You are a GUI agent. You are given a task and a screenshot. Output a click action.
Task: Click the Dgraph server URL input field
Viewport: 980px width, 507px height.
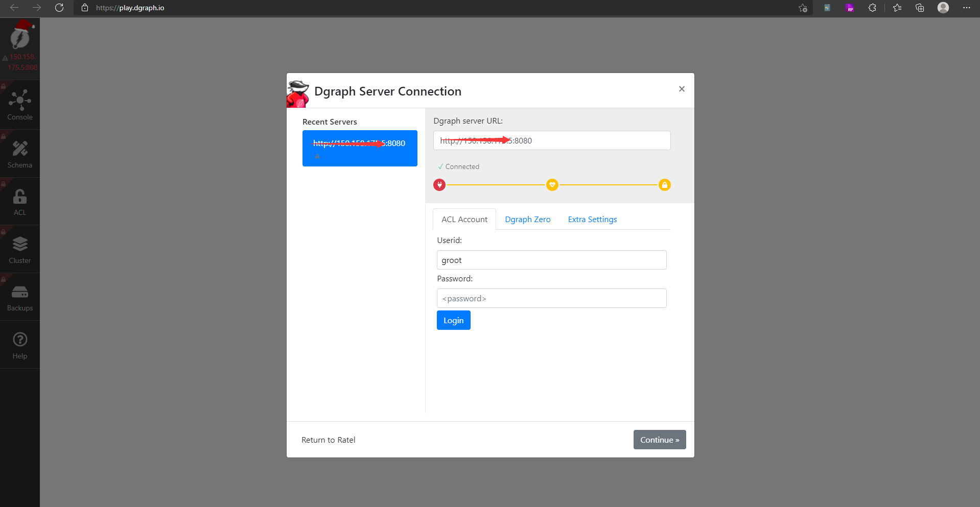(552, 140)
